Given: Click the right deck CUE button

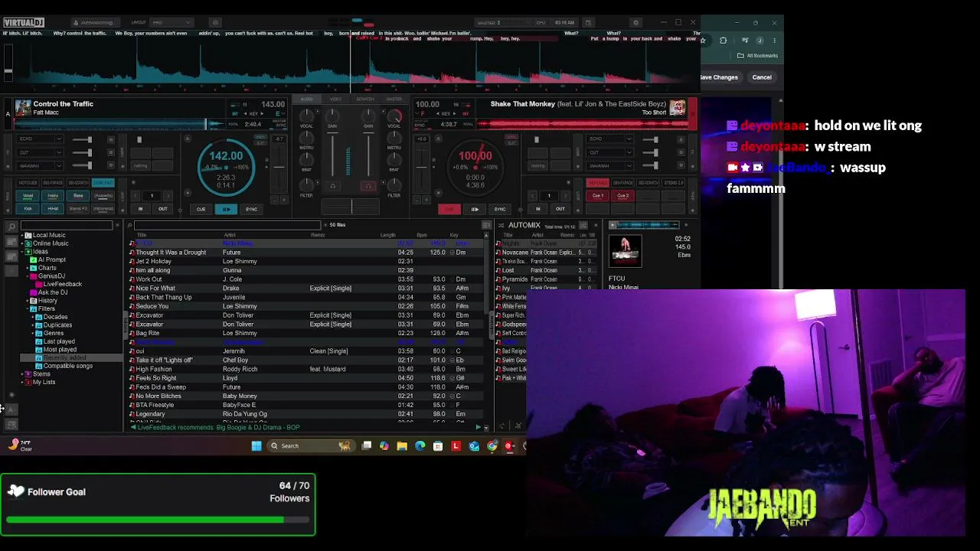Looking at the screenshot, I should (449, 209).
